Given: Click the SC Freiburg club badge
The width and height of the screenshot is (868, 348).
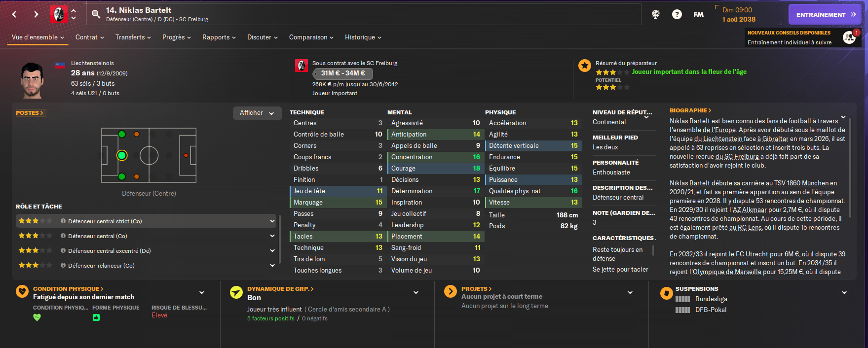Looking at the screenshot, I should [59, 14].
